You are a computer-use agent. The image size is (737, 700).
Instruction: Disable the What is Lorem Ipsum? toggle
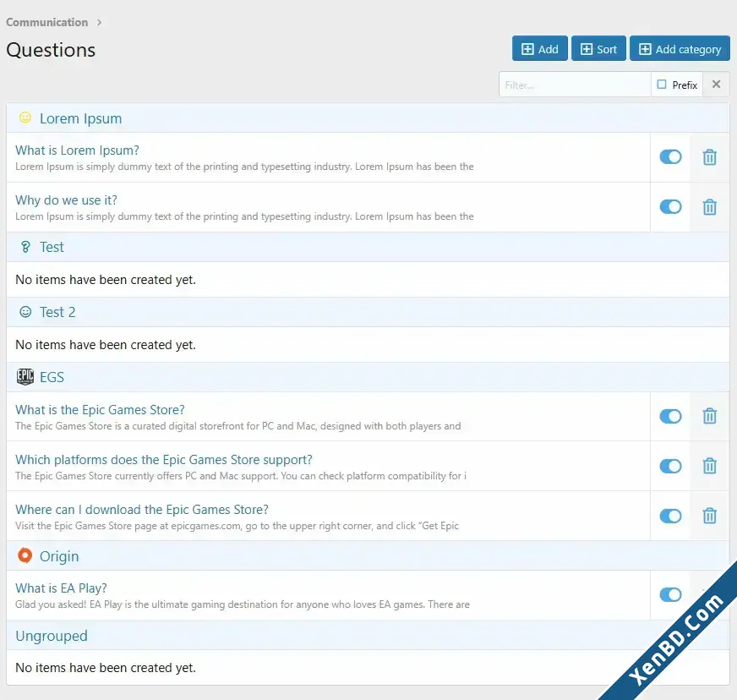coord(670,157)
